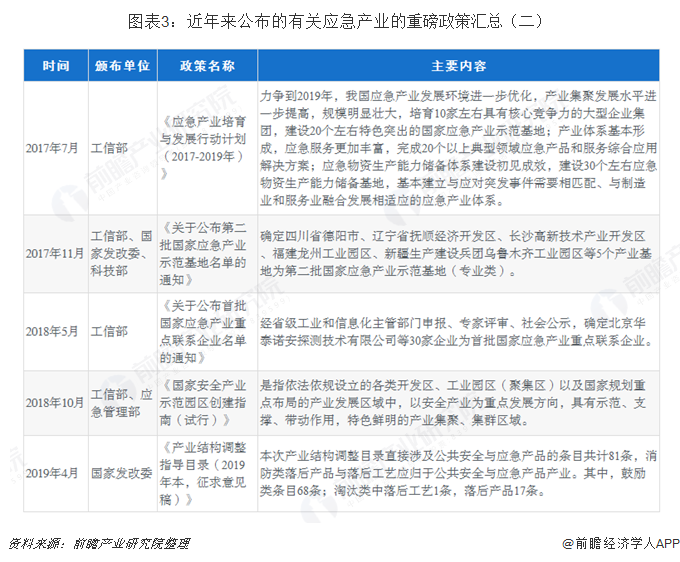Screen dimensions: 680x562
Task: Click policy name '《应急产业培育与发展行动计划（2017-2019年）》'
Action: point(203,148)
